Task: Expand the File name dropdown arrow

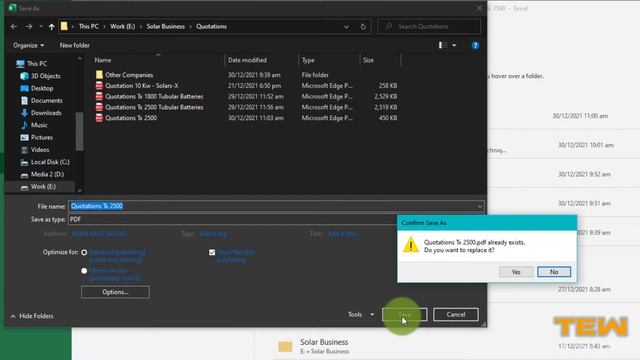Action: (x=479, y=207)
